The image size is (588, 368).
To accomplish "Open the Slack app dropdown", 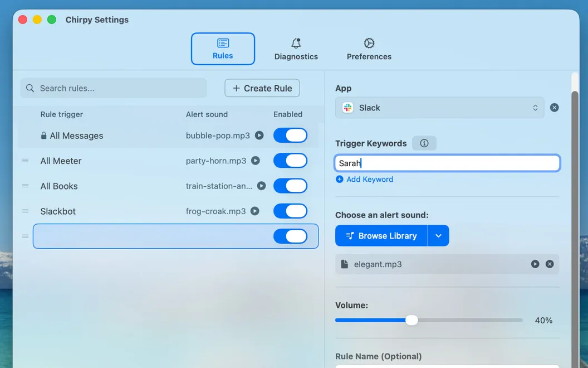I will (x=439, y=108).
